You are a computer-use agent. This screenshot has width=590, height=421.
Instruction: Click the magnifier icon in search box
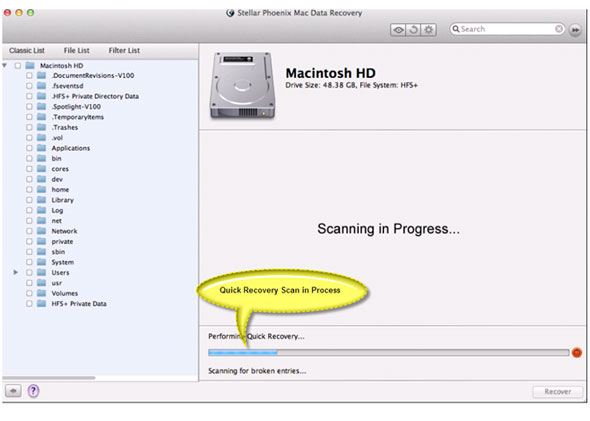456,29
